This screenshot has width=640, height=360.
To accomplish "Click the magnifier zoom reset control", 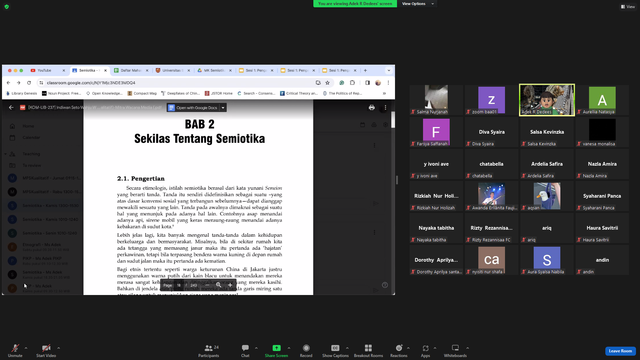I will pos(218,285).
